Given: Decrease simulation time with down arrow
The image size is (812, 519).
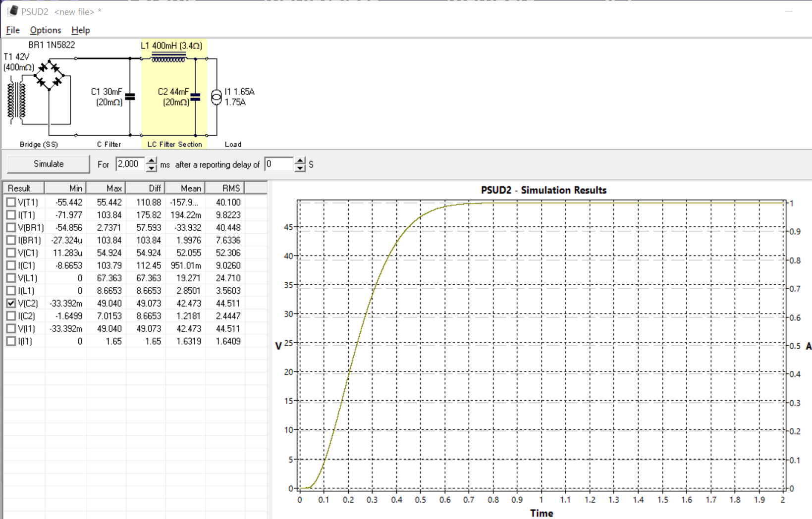Looking at the screenshot, I should (x=152, y=168).
